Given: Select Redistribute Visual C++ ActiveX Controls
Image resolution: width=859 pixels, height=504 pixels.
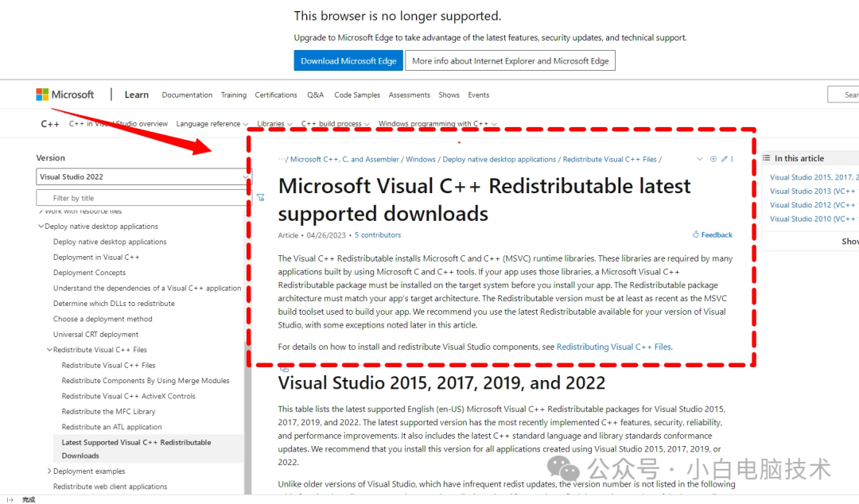Looking at the screenshot, I should pos(128,396).
